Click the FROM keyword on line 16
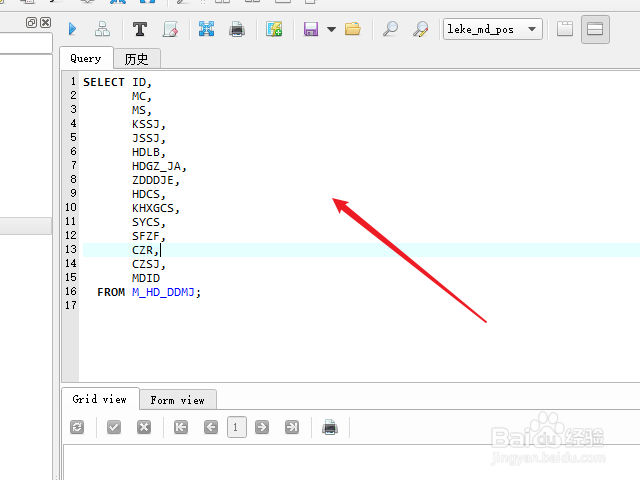Image resolution: width=640 pixels, height=480 pixels. pyautogui.click(x=111, y=292)
